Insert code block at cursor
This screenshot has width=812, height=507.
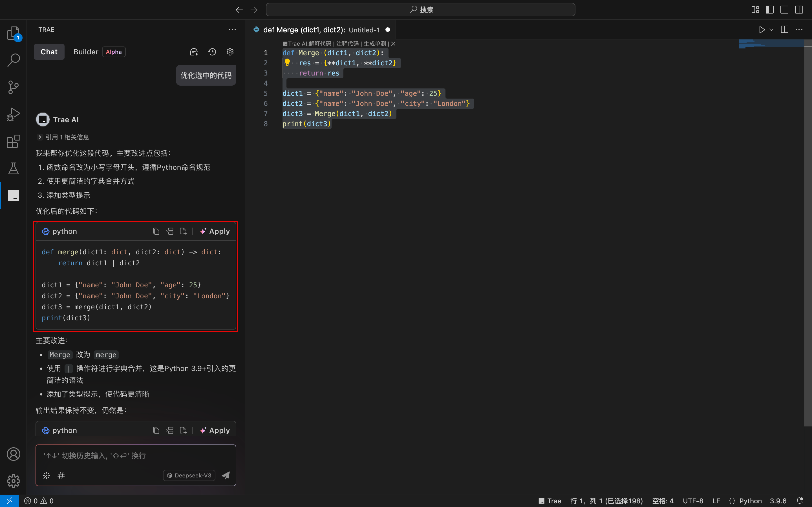tap(170, 231)
